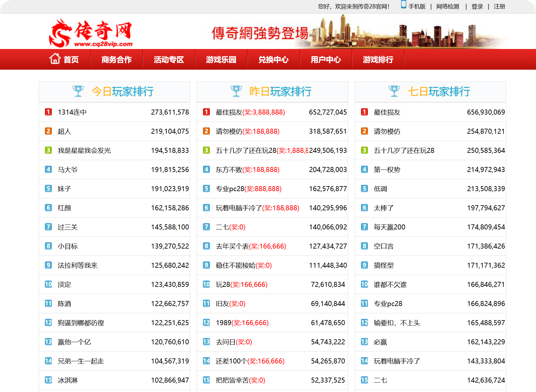The image size is (536, 392).
Task: Open the 游戏乐园 menu item
Action: click(x=221, y=59)
